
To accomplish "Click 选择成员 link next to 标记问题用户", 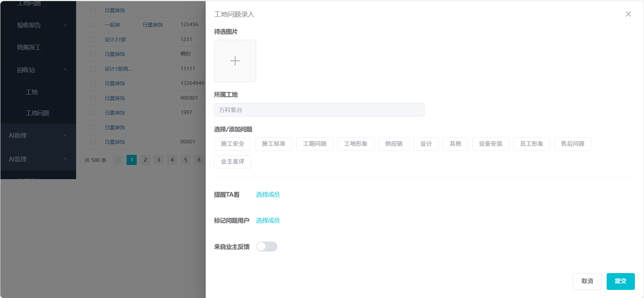I will tap(268, 221).
